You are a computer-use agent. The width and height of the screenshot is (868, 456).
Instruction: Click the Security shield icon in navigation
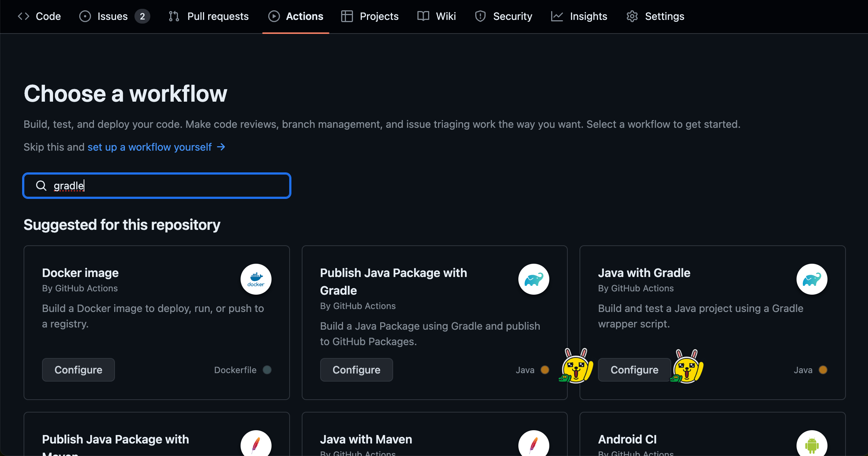click(x=480, y=16)
